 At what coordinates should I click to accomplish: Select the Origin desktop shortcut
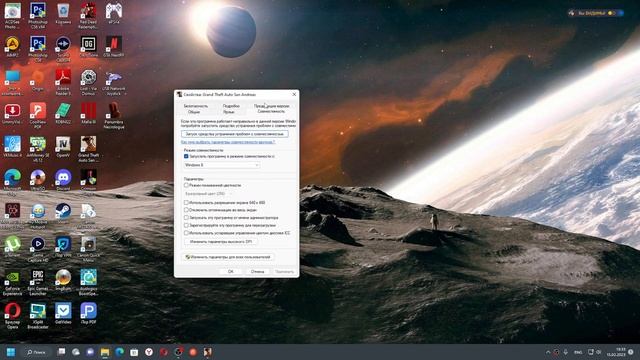click(x=38, y=80)
